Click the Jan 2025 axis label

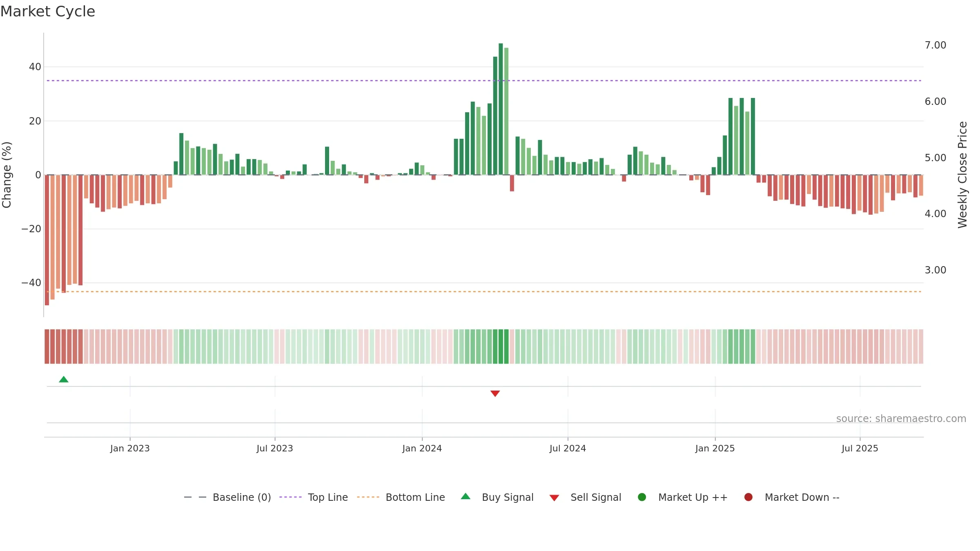[715, 448]
